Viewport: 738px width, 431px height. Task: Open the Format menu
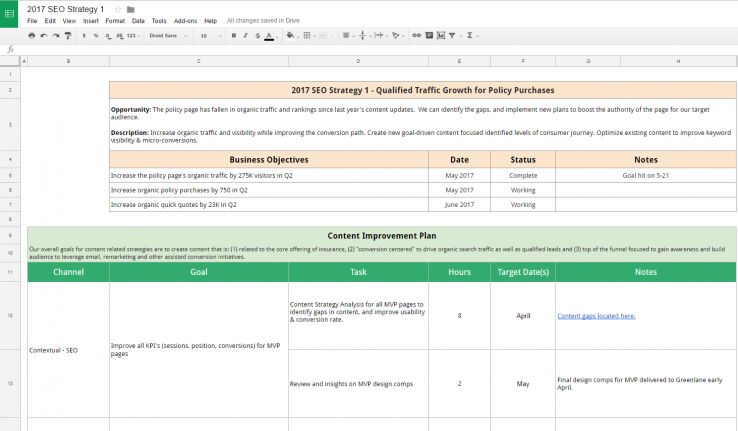pyautogui.click(x=115, y=20)
